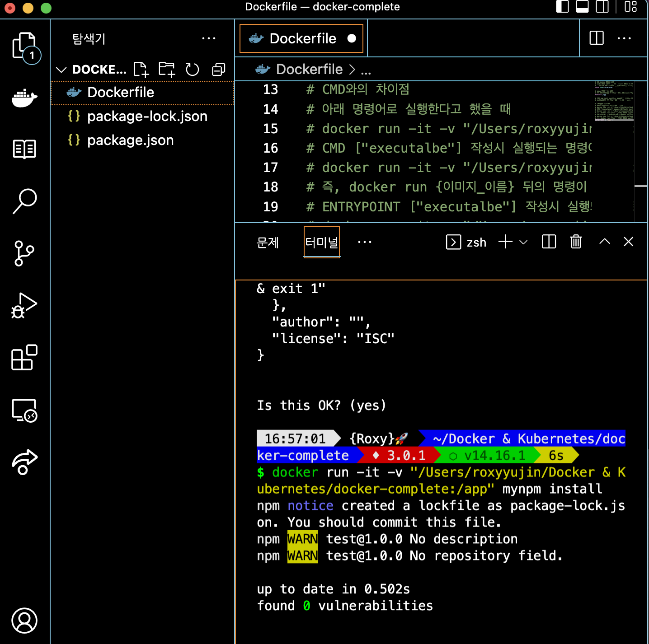This screenshot has height=644, width=649.
Task: Open the book-shaped activity bar icon
Action: click(x=25, y=149)
